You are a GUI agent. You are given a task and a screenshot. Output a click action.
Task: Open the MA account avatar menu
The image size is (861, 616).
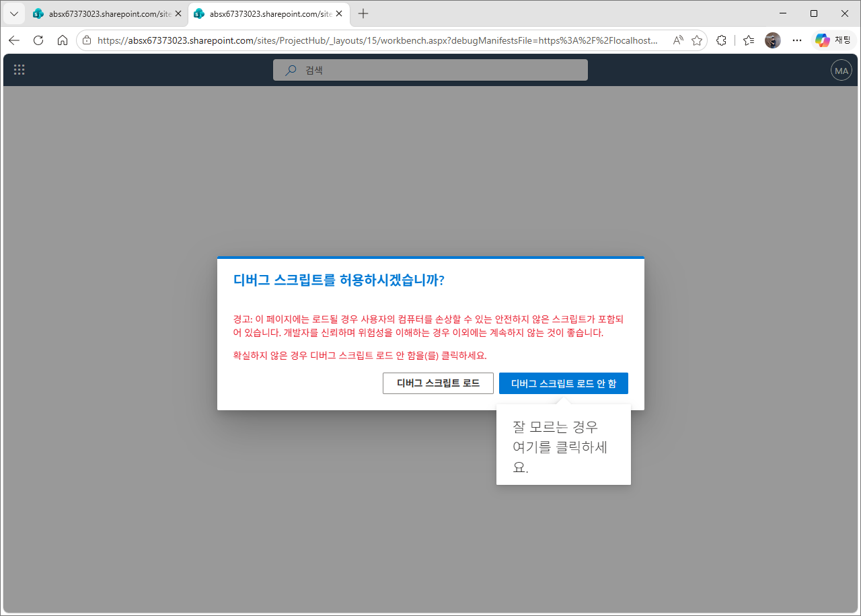(841, 70)
